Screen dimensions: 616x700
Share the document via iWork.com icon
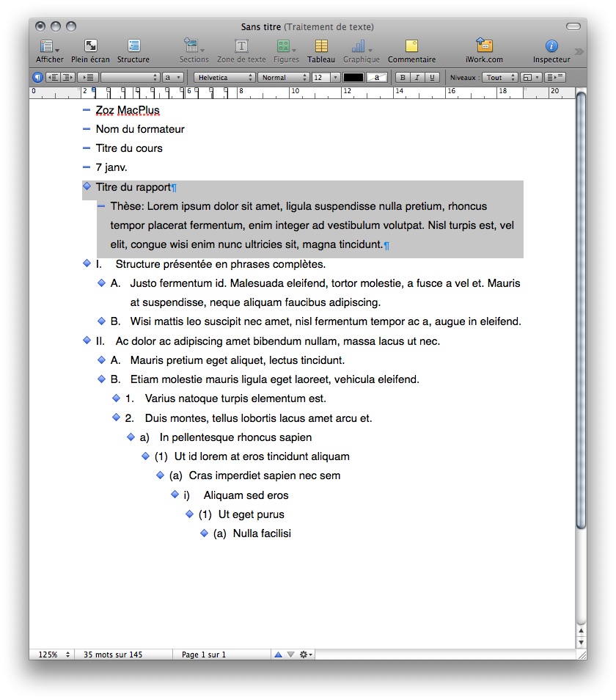tap(484, 45)
